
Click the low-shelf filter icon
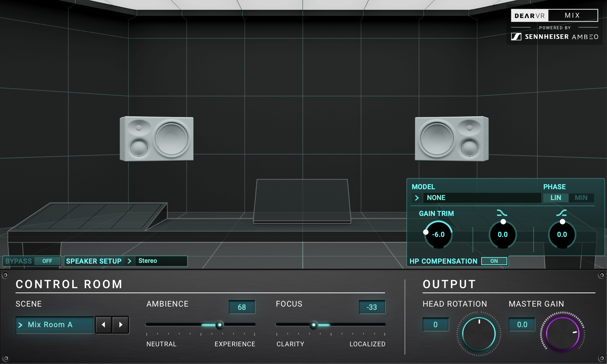[x=561, y=213]
